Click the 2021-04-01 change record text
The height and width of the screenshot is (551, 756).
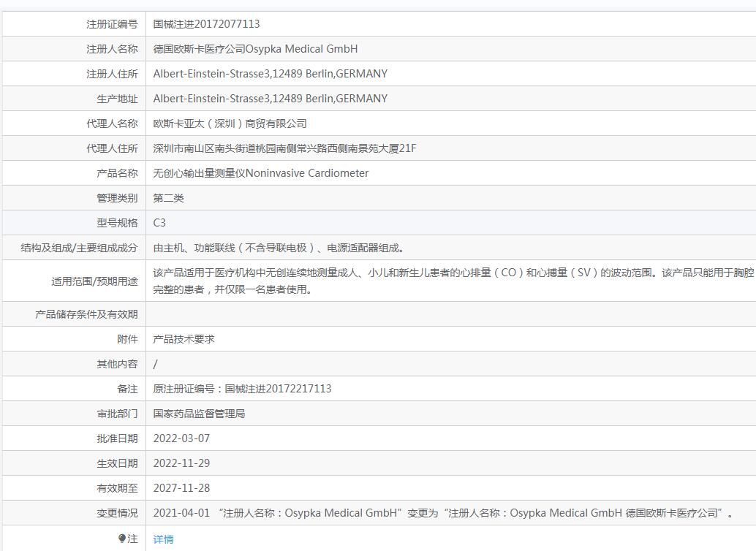click(x=443, y=514)
